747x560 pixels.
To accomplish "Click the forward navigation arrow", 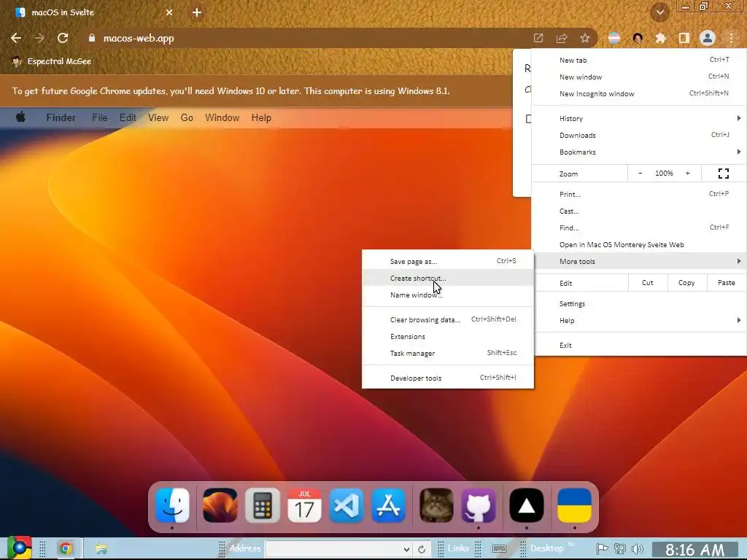I will point(39,38).
